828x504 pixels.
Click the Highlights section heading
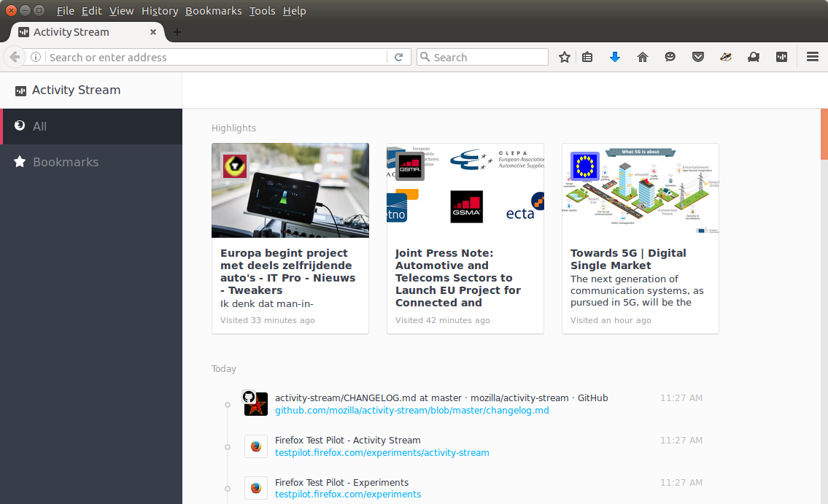tap(233, 128)
